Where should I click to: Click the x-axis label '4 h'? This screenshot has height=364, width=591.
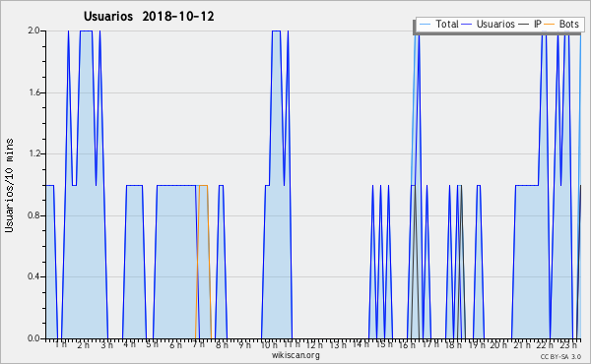130,344
